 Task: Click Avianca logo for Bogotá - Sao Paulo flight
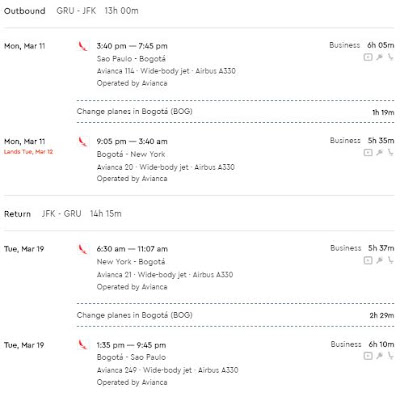(83, 345)
